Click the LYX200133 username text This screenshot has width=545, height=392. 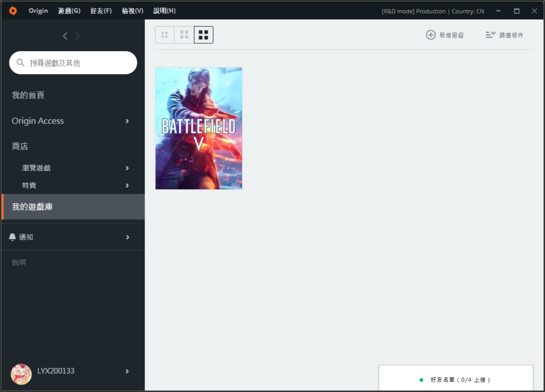click(x=56, y=371)
